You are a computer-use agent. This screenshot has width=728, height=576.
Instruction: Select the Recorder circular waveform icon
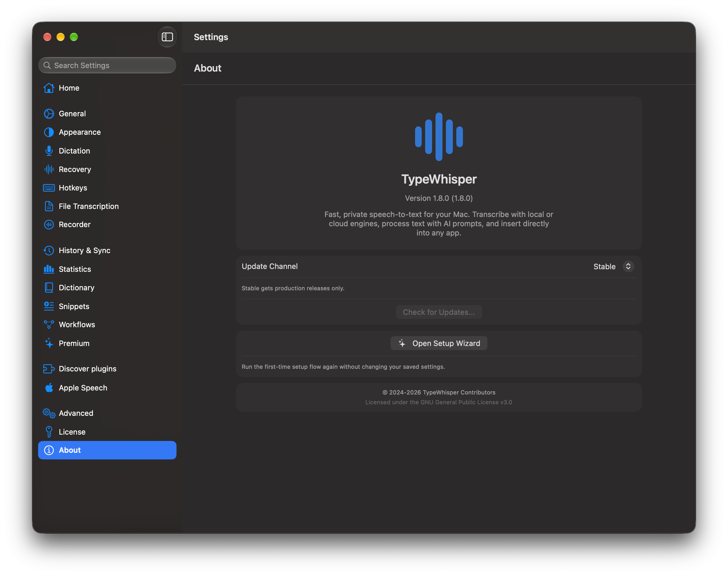tap(49, 225)
